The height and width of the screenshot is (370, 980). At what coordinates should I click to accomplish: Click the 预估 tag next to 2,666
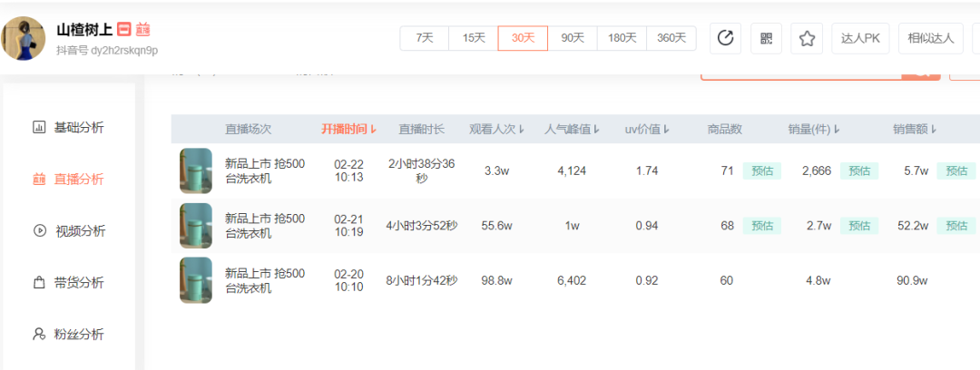coord(859,170)
